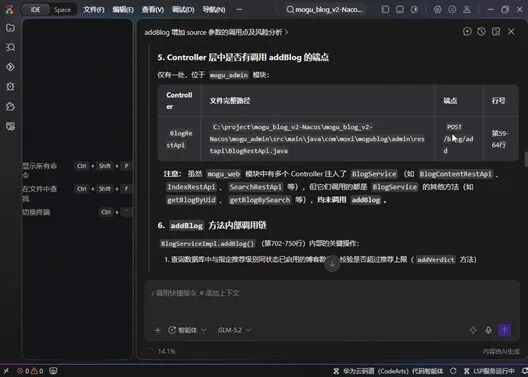
Task: Open the Debug bug icon in the sidebar
Action: pos(10,87)
